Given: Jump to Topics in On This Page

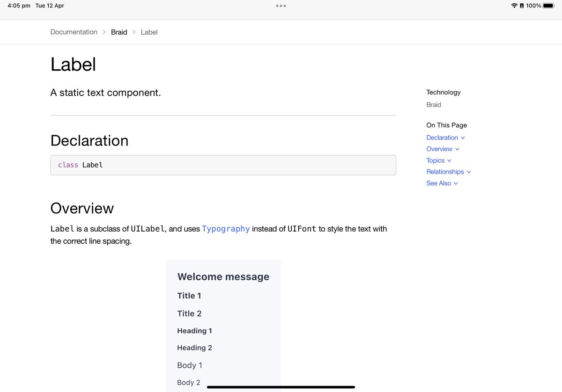Looking at the screenshot, I should (435, 160).
